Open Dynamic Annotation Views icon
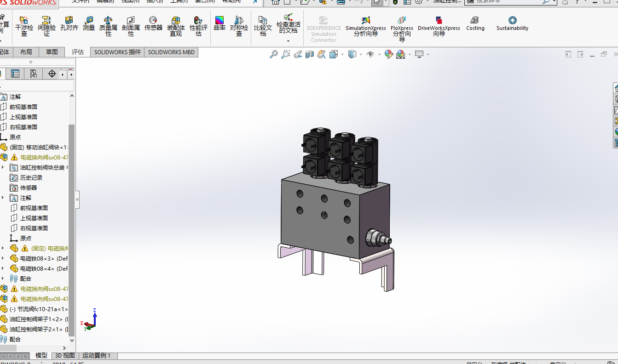This screenshot has height=364, width=618. (322, 54)
